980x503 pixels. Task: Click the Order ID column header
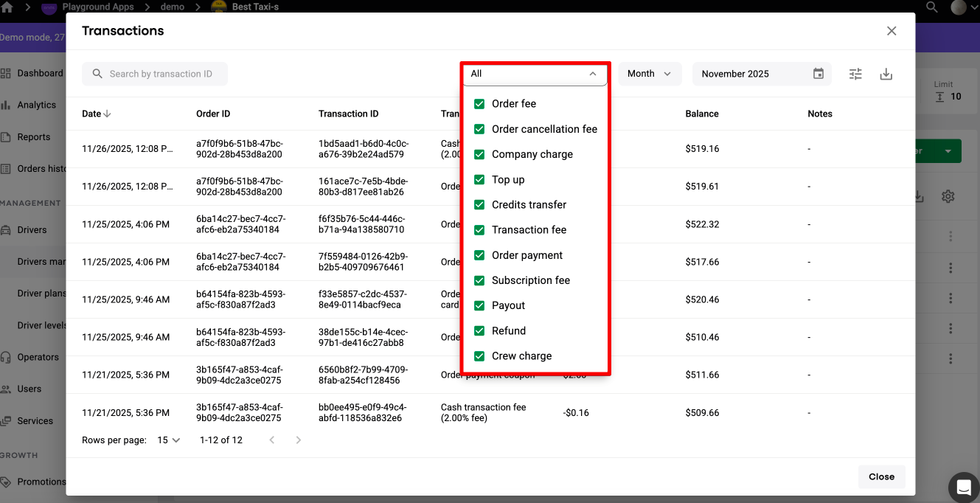tap(213, 114)
